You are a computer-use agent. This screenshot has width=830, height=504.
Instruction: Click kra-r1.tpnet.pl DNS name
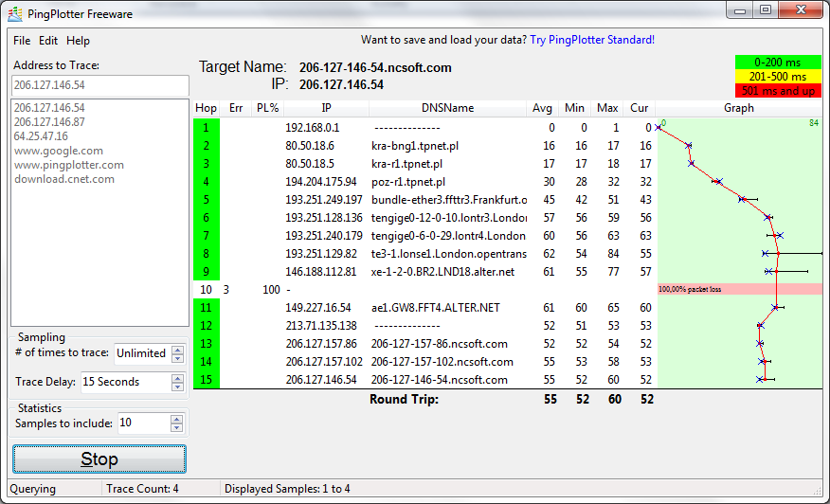click(407, 164)
